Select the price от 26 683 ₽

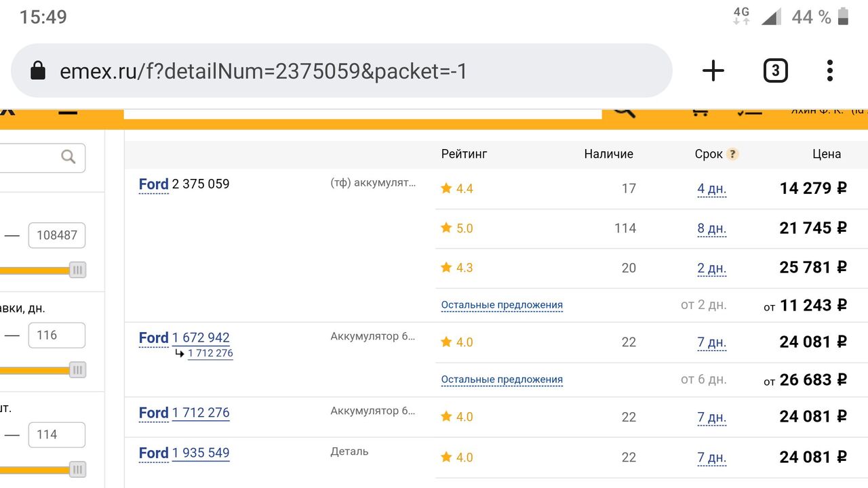(806, 380)
